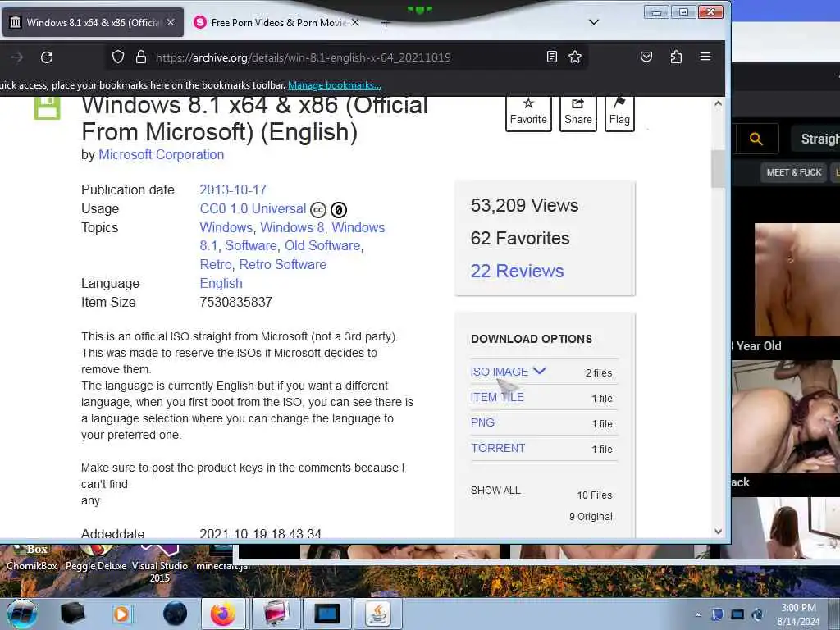This screenshot has height=630, width=840.
Task: Click the network icon in system tray
Action: click(x=737, y=614)
